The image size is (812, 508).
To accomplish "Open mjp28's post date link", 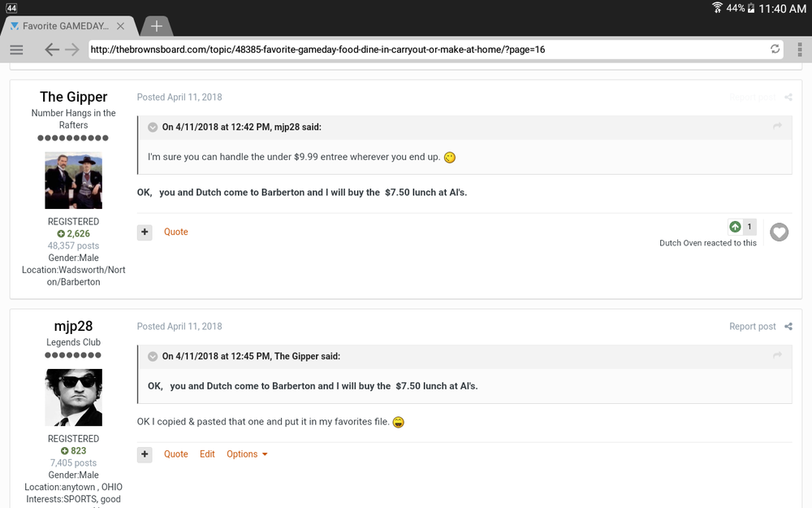I will (179, 327).
